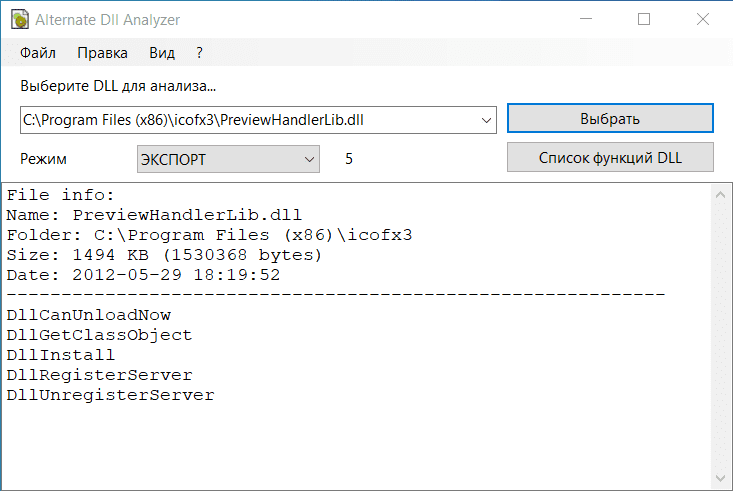Click the DllGetClassObject entry in output
Screen dimensions: 733x491
tap(98, 335)
